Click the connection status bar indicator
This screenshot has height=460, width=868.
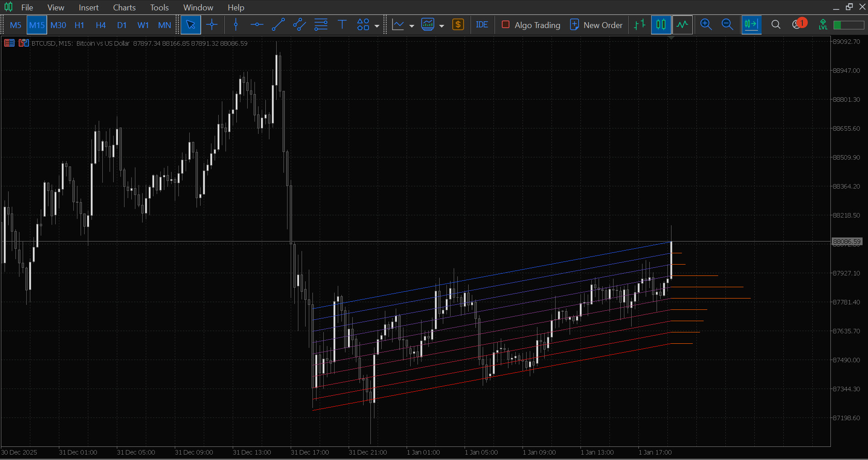849,25
